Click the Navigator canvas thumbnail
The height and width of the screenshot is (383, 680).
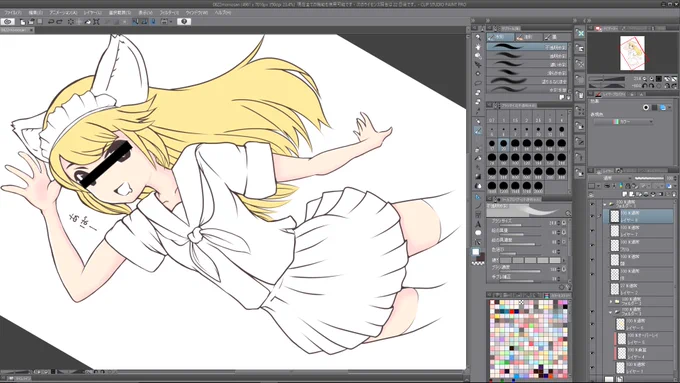point(633,53)
